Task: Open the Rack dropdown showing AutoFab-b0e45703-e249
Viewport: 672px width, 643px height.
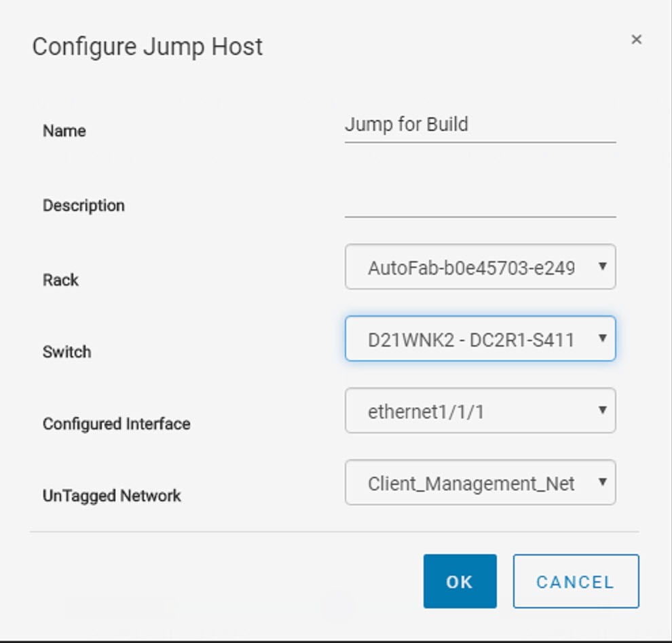Action: click(480, 267)
